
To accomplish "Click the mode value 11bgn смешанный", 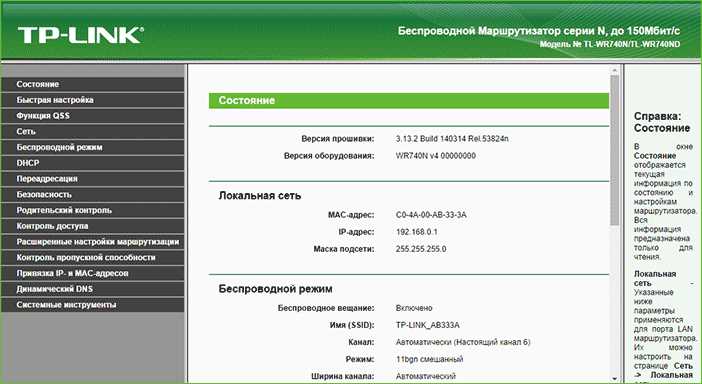I will coord(429,359).
